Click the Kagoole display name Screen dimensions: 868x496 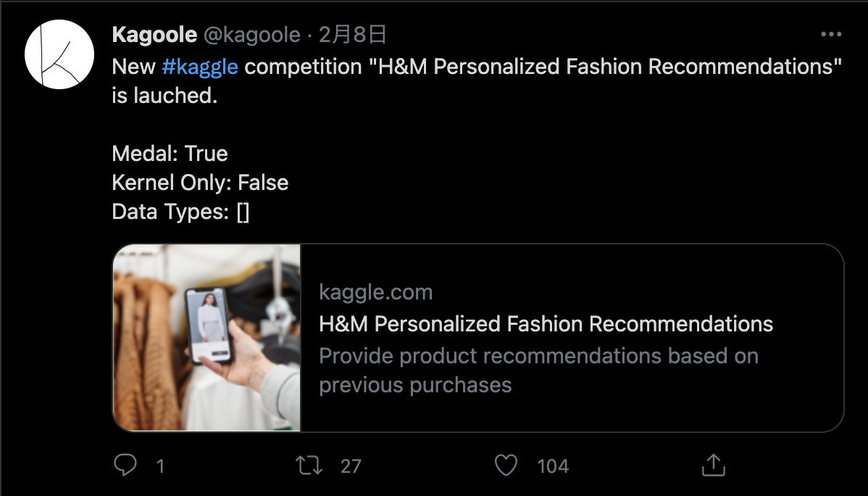pyautogui.click(x=154, y=33)
